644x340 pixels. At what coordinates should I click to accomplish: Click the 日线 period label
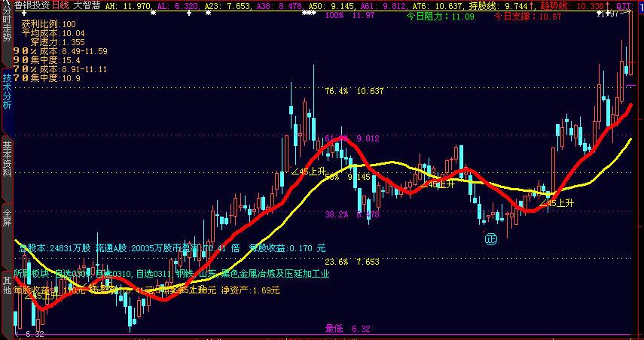click(x=61, y=5)
